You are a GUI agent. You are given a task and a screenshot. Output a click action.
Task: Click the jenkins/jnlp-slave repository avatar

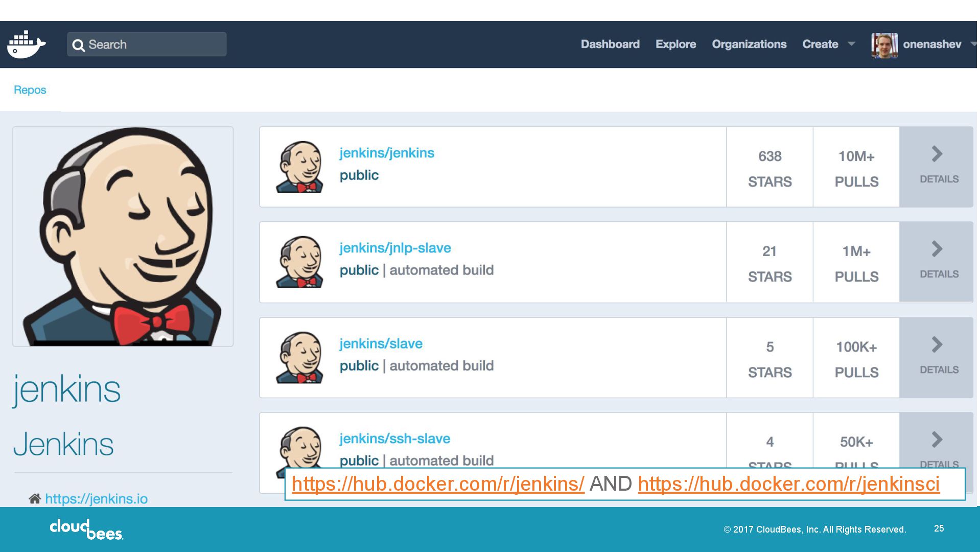[299, 262]
